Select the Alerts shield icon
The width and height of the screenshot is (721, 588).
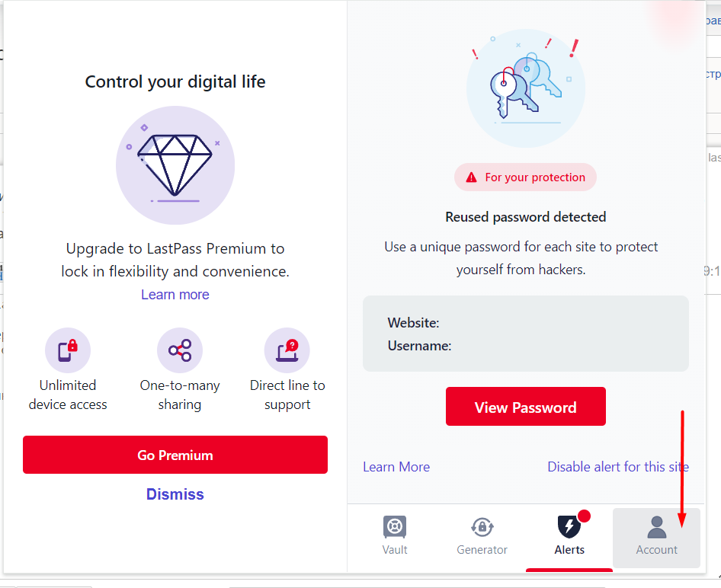point(569,527)
